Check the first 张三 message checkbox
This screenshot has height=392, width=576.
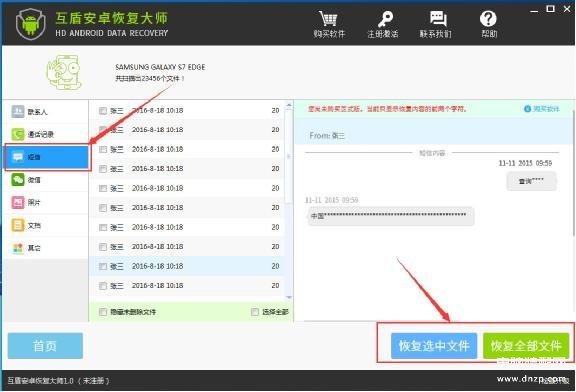click(x=103, y=111)
